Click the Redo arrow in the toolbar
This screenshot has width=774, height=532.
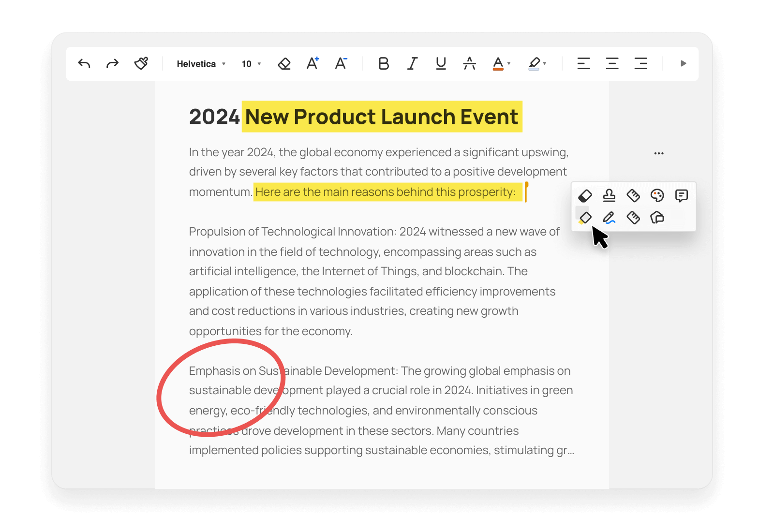[x=112, y=63]
